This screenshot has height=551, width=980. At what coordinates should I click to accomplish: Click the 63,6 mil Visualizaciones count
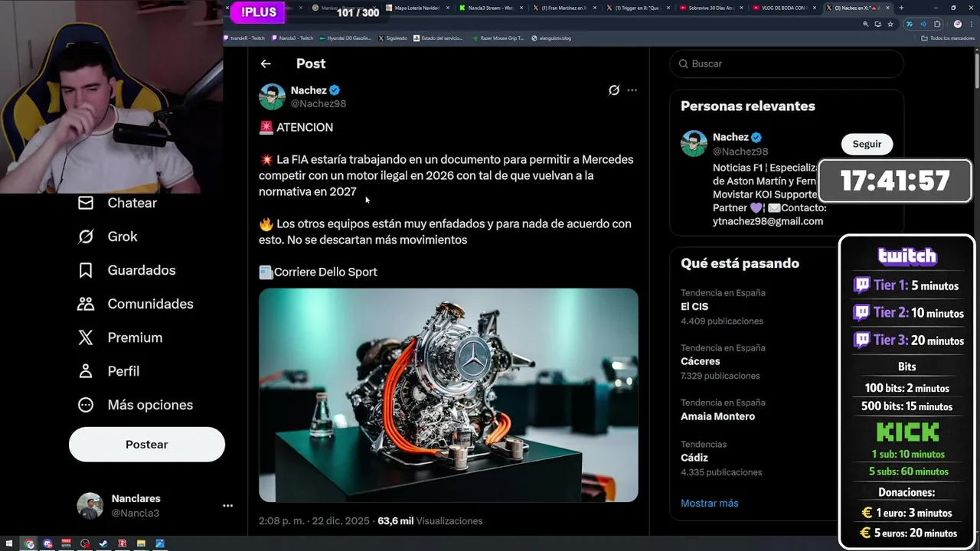click(x=430, y=521)
